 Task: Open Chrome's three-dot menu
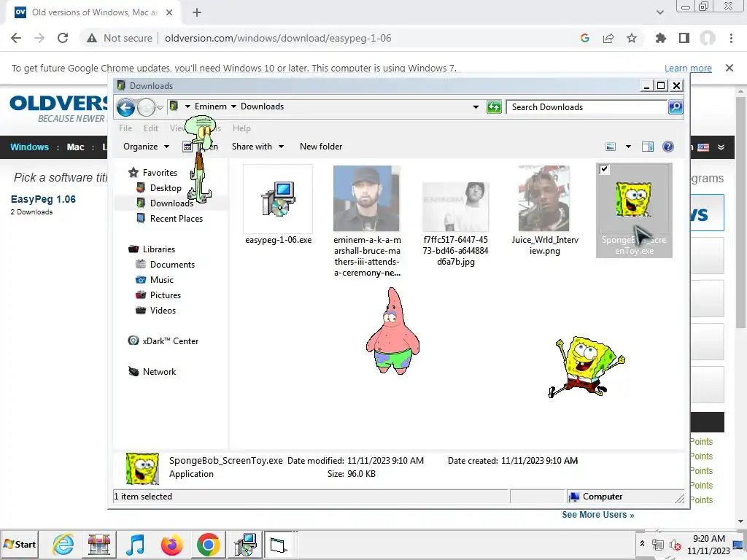pyautogui.click(x=731, y=38)
